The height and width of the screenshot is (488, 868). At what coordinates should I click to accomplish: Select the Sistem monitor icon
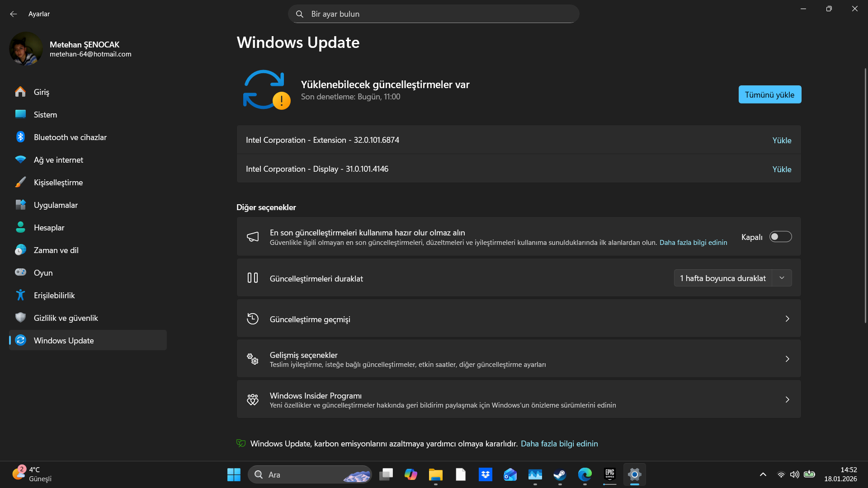(20, 114)
